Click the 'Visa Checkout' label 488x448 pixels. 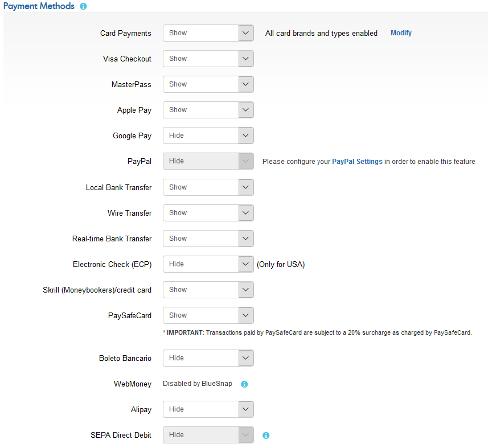pos(128,59)
